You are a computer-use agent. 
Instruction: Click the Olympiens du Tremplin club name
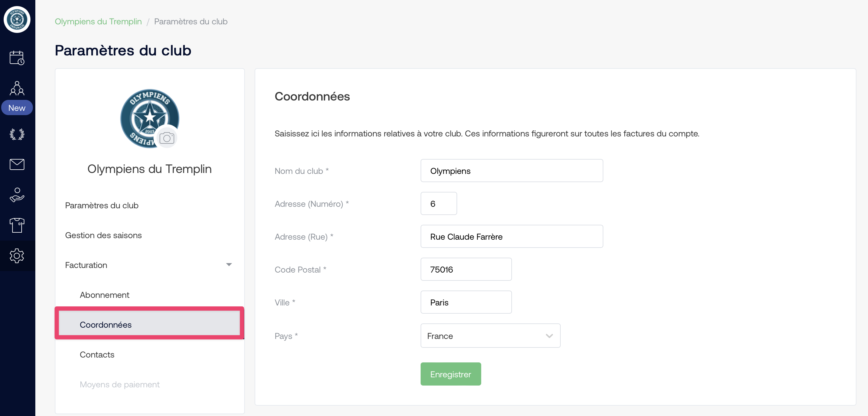[149, 169]
